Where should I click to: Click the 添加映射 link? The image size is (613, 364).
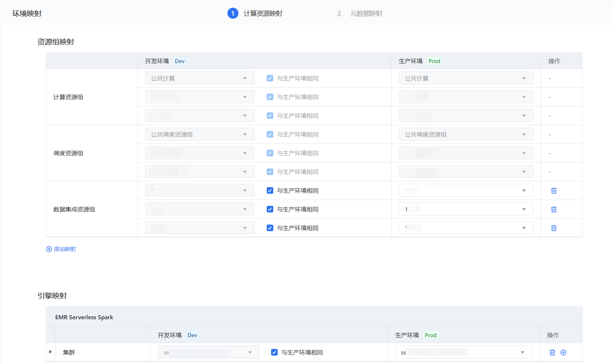point(65,249)
